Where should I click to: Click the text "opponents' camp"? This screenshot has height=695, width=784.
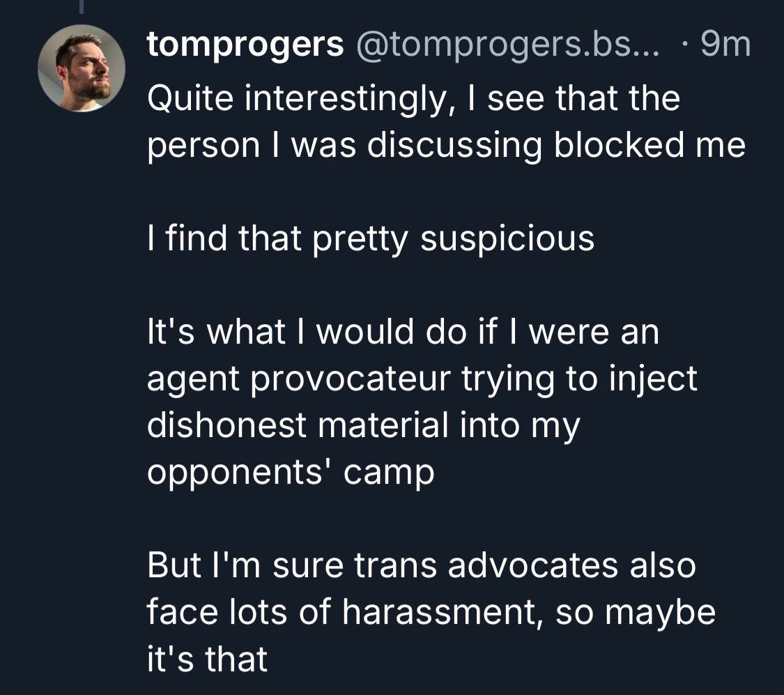[291, 472]
